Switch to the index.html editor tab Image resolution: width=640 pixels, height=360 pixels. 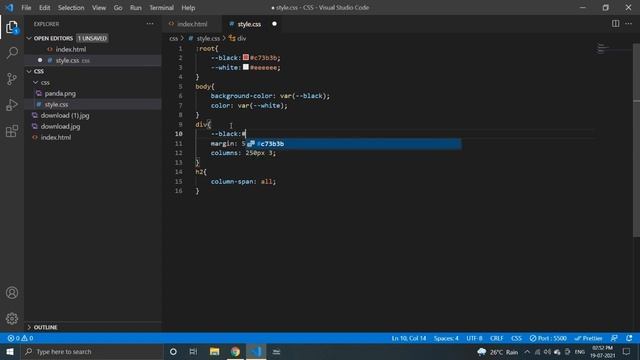(192, 24)
